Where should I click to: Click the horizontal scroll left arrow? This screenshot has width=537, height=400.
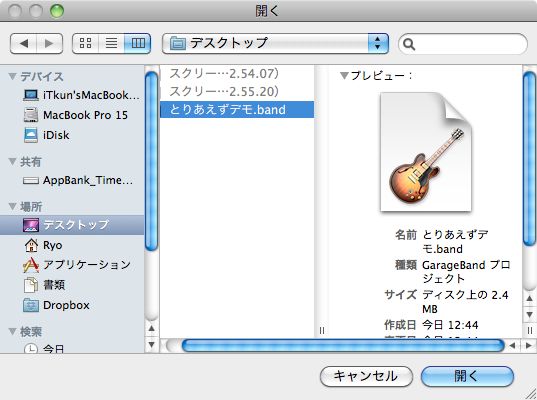tap(512, 346)
